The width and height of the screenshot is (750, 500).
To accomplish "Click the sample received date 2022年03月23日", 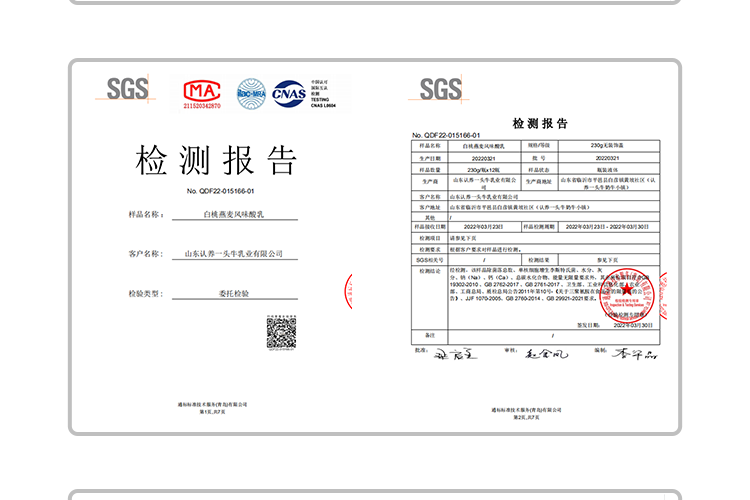I will (484, 227).
